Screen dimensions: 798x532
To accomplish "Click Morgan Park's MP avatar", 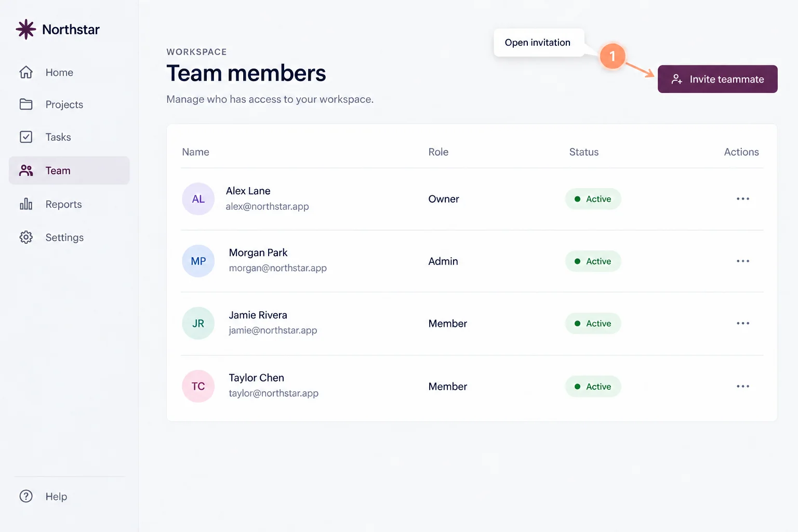I will coord(198,261).
